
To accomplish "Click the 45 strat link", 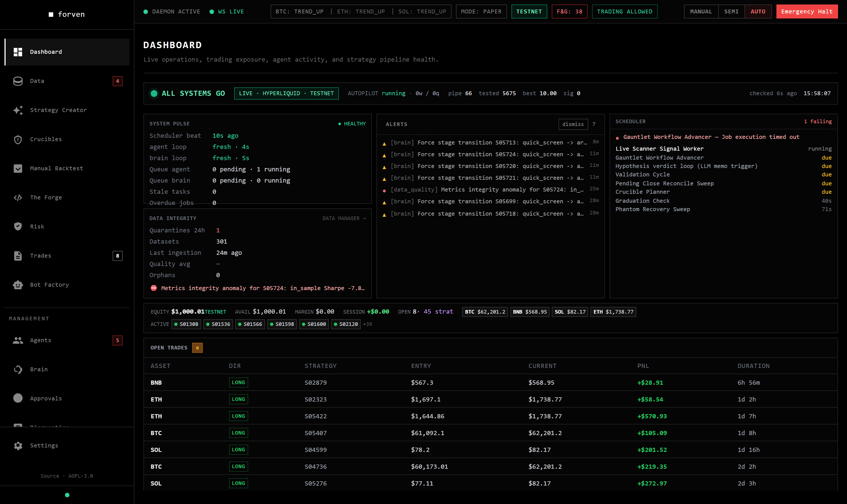I will tap(438, 312).
